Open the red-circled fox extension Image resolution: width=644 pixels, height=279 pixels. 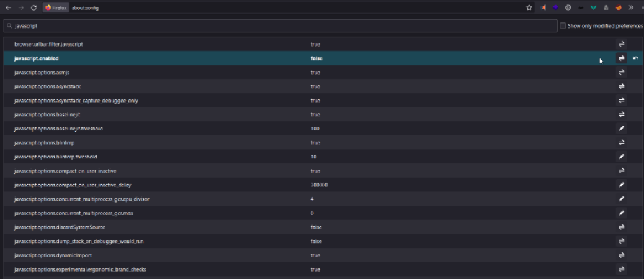(619, 7)
